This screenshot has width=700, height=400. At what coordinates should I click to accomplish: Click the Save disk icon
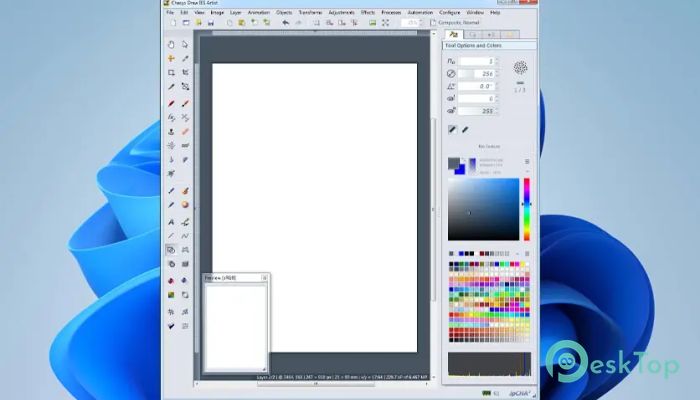pyautogui.click(x=211, y=23)
